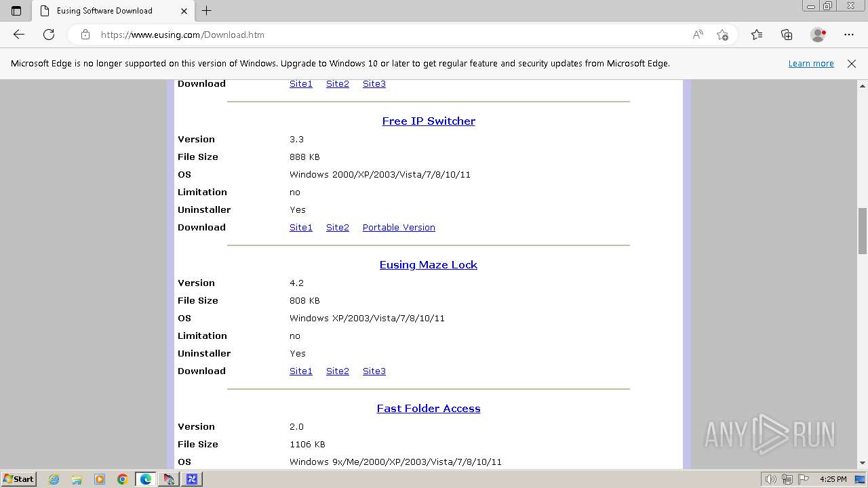Screen dimensions: 868x488
Task: Download Free IP Switcher from Site2
Action: coord(338,227)
